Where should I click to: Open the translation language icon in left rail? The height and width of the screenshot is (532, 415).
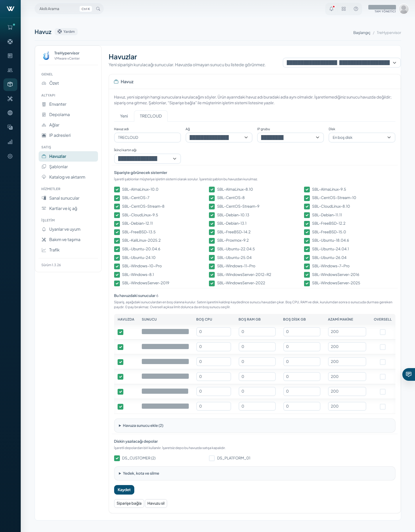(x=10, y=127)
